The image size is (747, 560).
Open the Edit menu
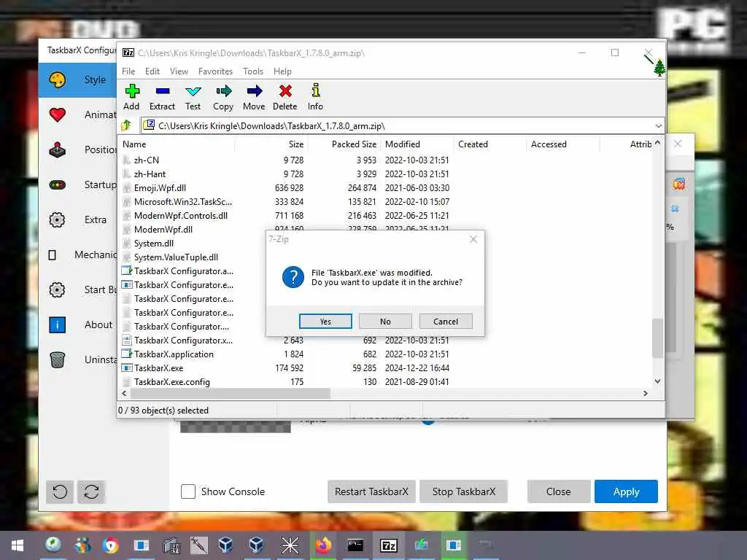152,71
